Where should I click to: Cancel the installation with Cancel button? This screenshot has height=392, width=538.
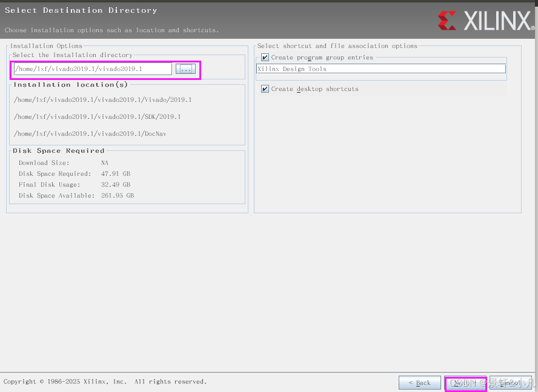click(x=511, y=383)
